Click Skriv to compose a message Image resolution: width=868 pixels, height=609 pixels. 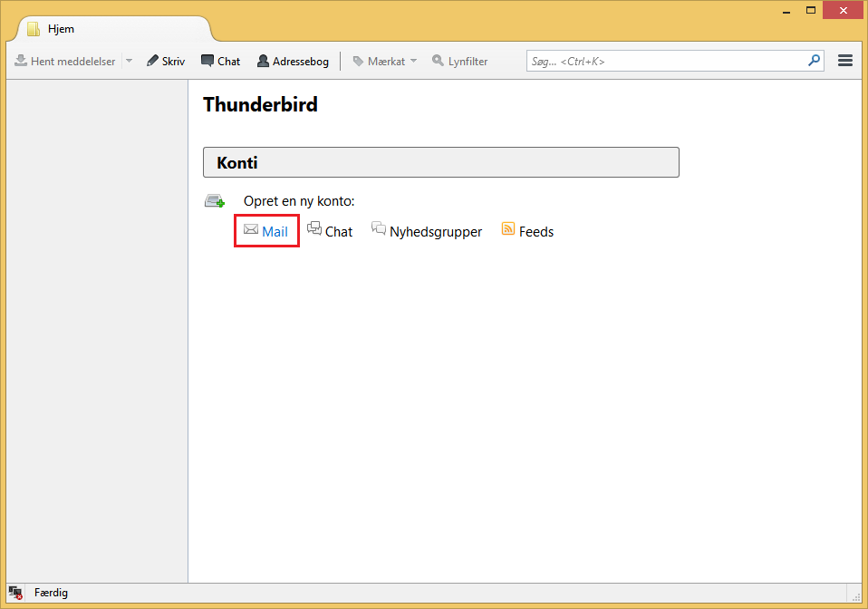pyautogui.click(x=166, y=61)
